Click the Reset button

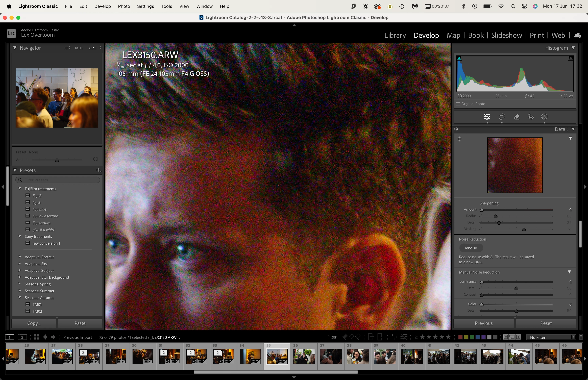coord(546,323)
